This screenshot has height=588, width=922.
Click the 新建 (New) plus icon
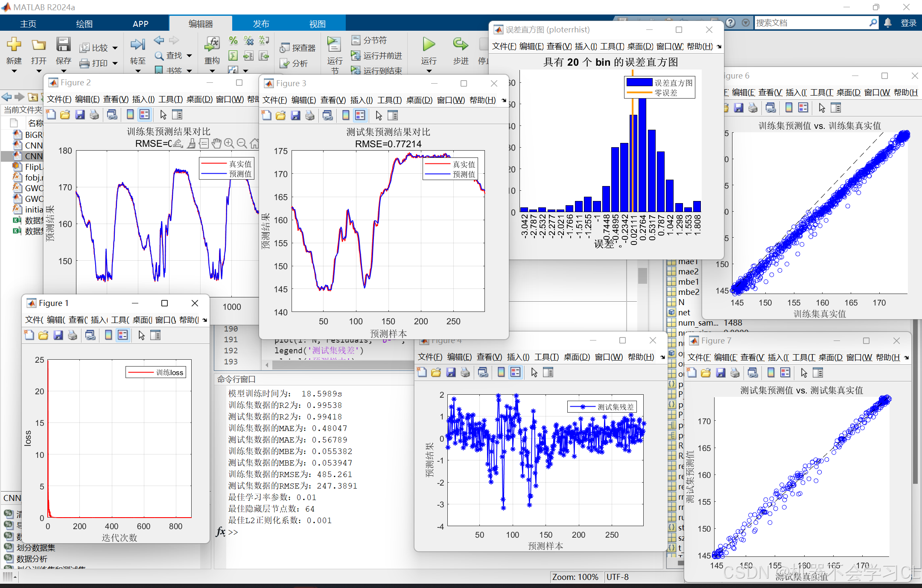(14, 44)
